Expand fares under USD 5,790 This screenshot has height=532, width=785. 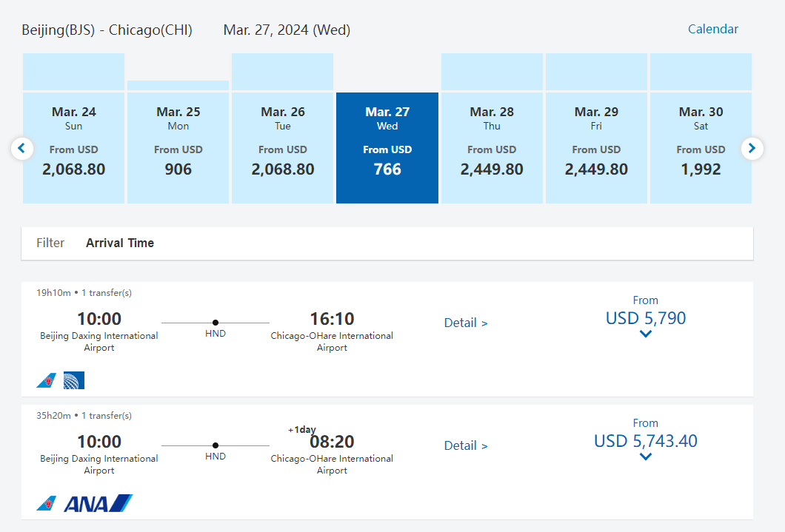click(645, 334)
